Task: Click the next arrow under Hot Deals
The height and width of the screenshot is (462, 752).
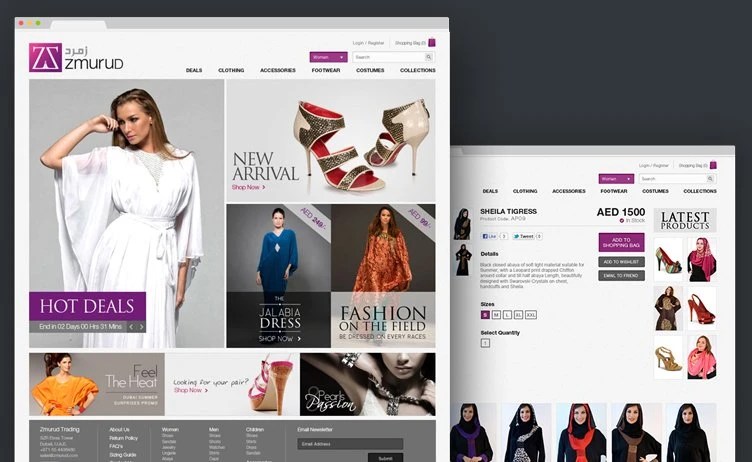Action: pos(141,327)
